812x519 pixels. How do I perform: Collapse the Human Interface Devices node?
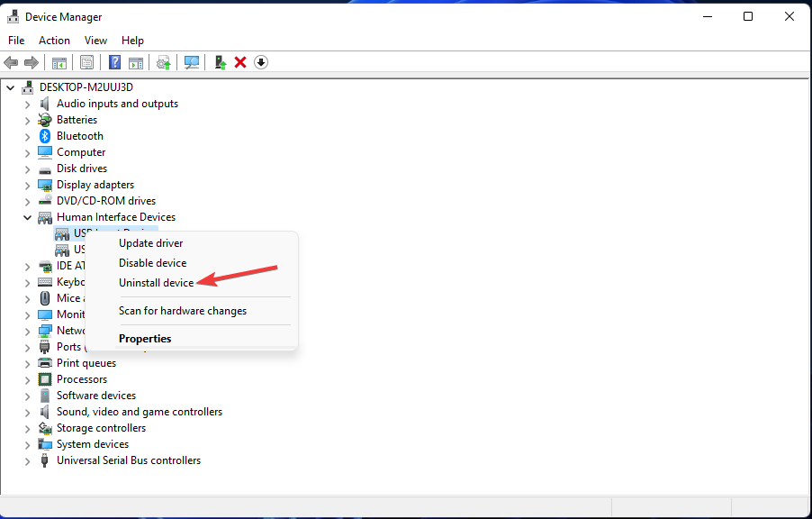tap(27, 216)
